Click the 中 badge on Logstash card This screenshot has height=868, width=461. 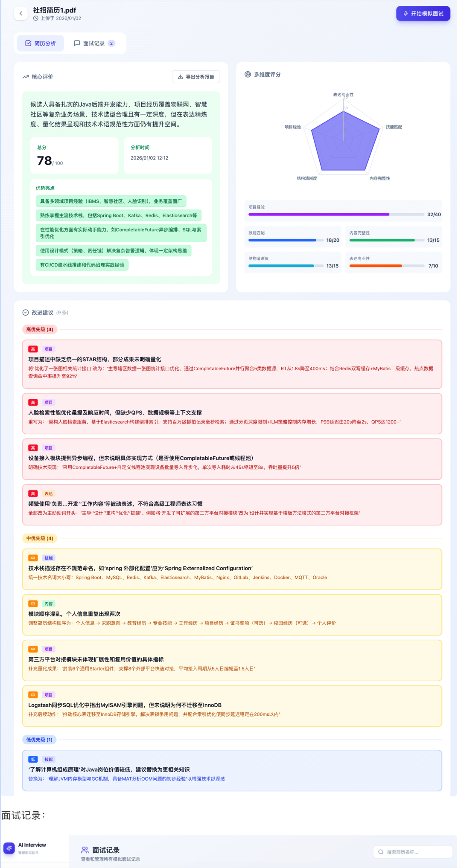33,695
